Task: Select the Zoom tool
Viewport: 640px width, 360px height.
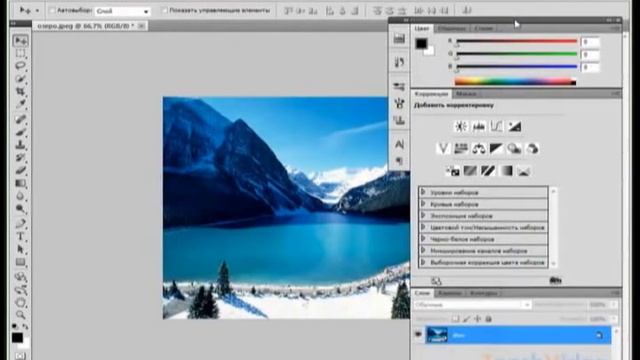Action: pyautogui.click(x=20, y=315)
